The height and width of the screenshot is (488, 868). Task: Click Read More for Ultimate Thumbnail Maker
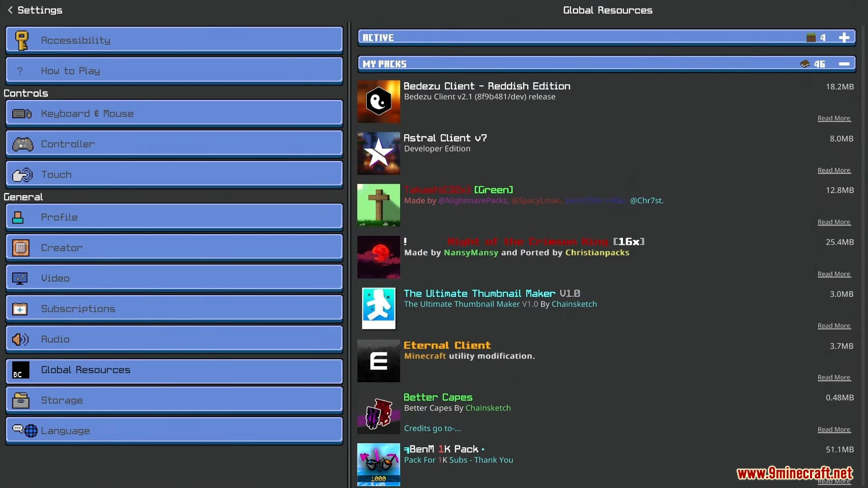(834, 326)
